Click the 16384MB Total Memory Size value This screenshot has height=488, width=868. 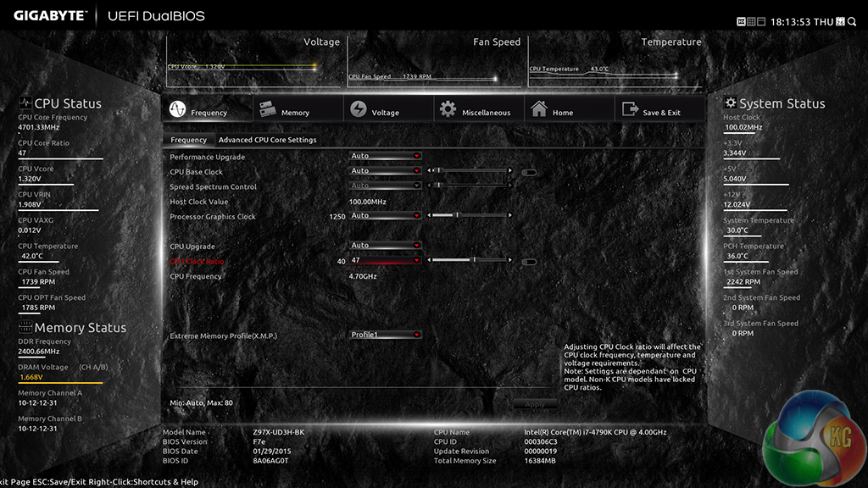540,461
